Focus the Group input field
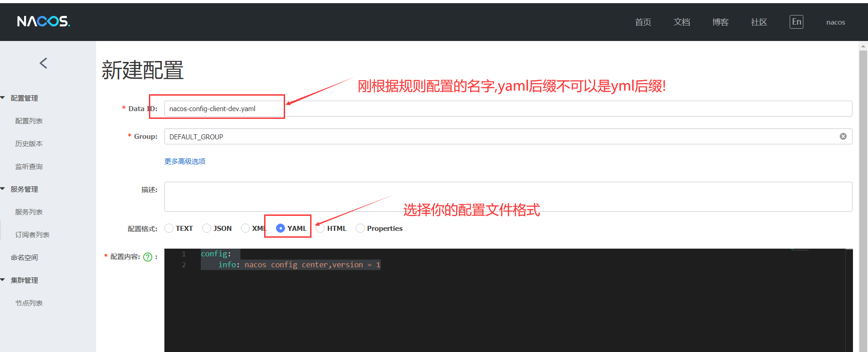 click(x=508, y=136)
